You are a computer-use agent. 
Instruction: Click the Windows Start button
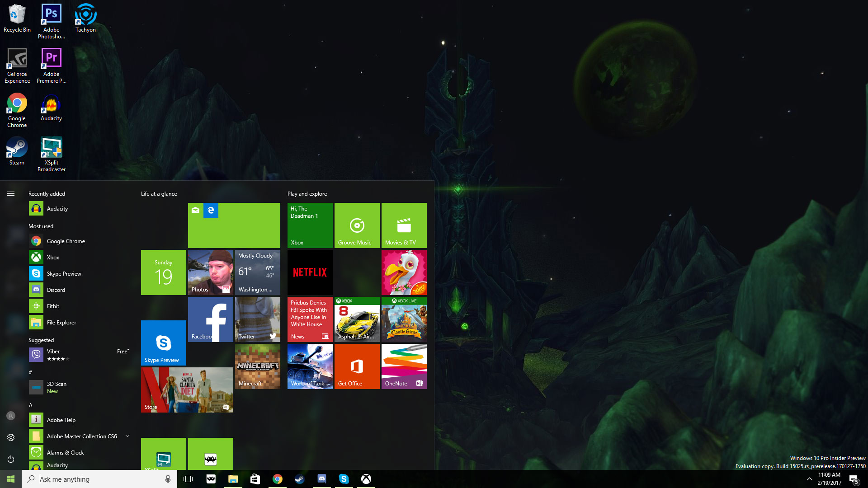point(11,479)
